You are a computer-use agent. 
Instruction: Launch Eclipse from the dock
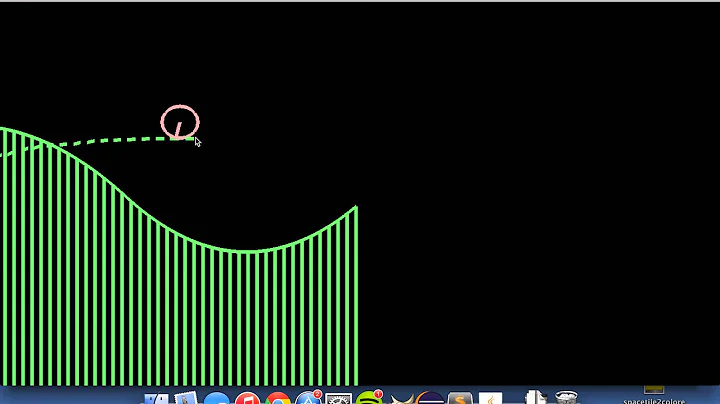[430, 398]
